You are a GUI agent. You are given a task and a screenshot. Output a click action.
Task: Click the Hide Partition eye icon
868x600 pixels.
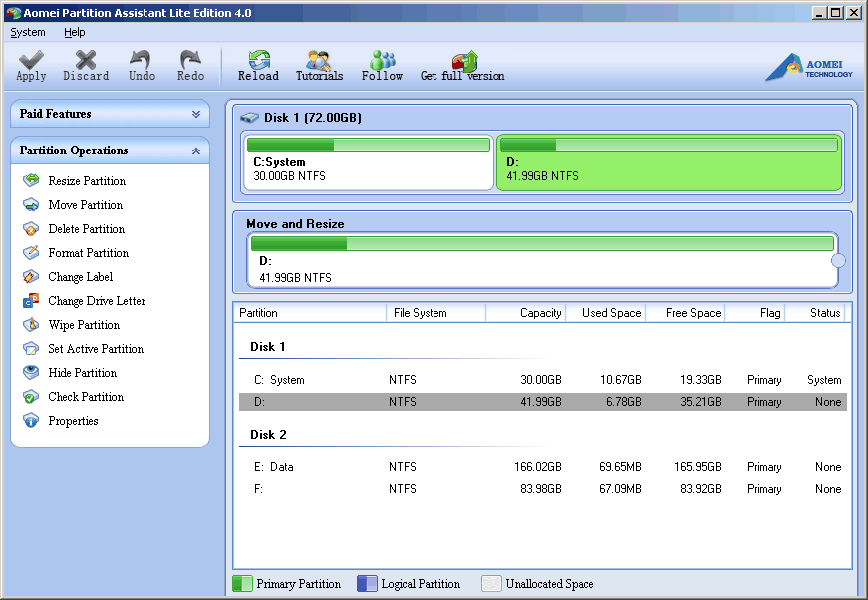31,372
